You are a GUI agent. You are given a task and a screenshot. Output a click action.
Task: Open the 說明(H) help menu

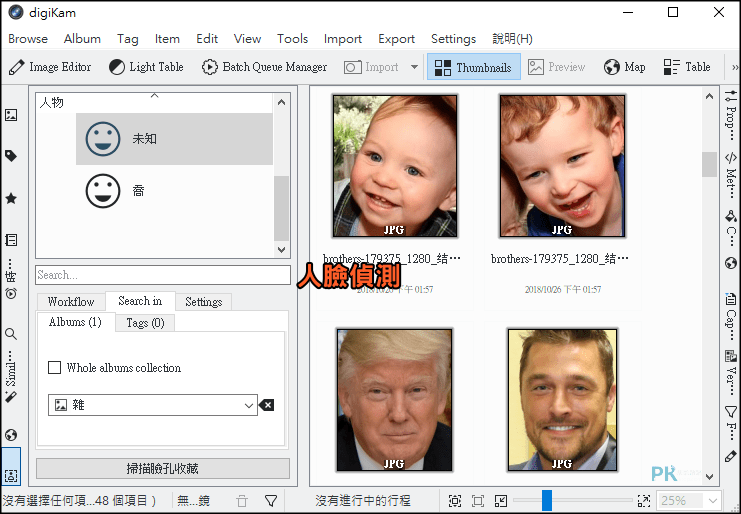click(x=512, y=39)
